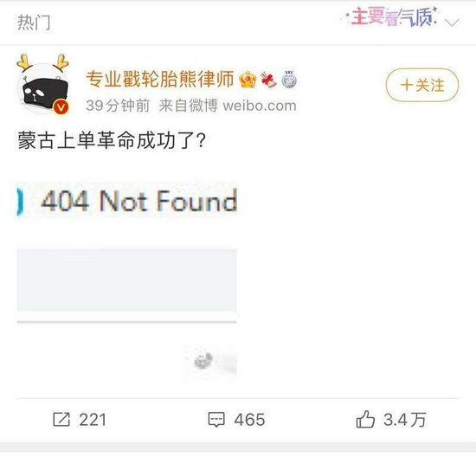Click the 3.4万 like count
The image size is (476, 457).
click(x=405, y=420)
